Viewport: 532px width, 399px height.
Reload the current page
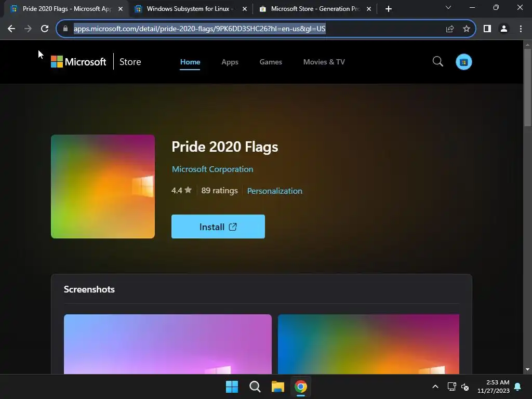tap(45, 29)
